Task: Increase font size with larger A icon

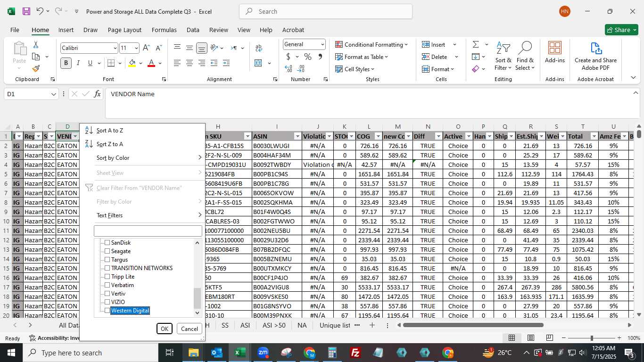Action: pos(146,48)
